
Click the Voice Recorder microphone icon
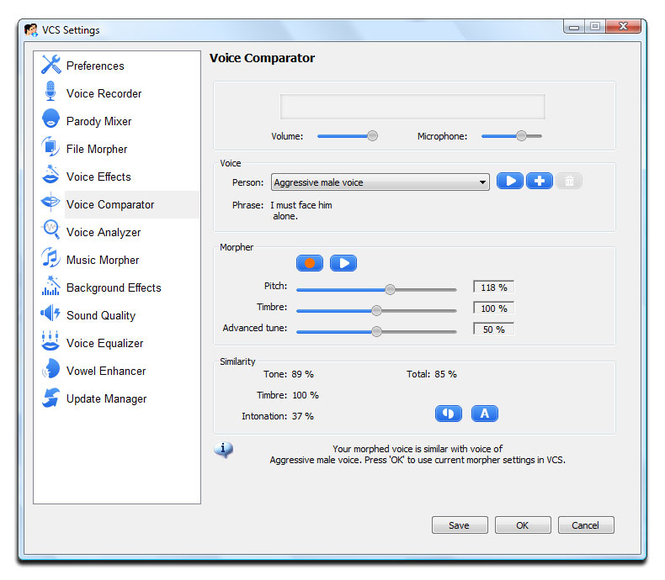pos(50,91)
